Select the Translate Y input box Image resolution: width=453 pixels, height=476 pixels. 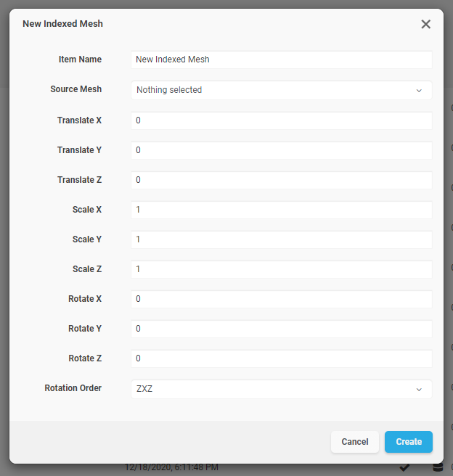[282, 150]
